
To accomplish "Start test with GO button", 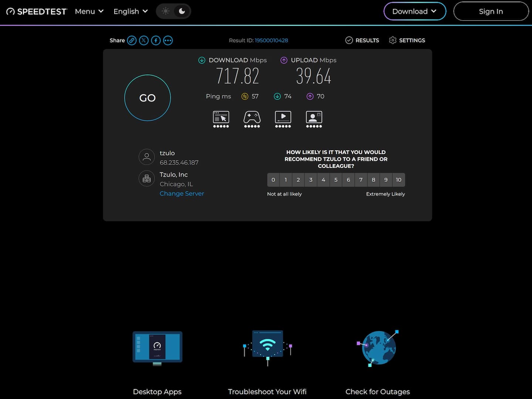I will click(x=148, y=98).
